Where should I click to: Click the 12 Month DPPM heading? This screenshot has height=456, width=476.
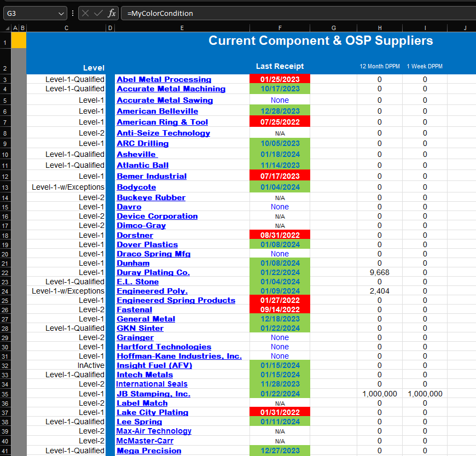click(380, 66)
